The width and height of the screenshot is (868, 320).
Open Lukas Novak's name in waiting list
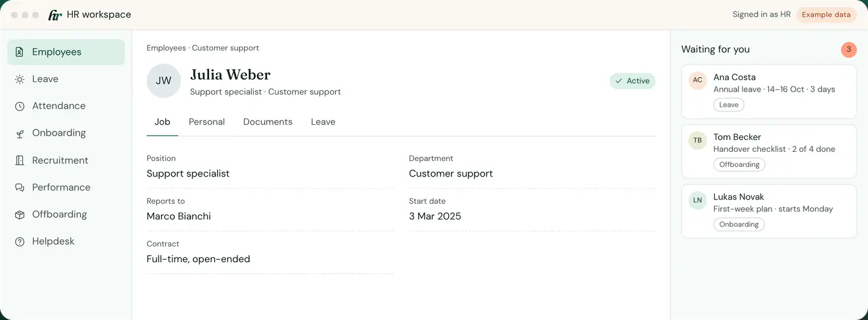coord(738,197)
